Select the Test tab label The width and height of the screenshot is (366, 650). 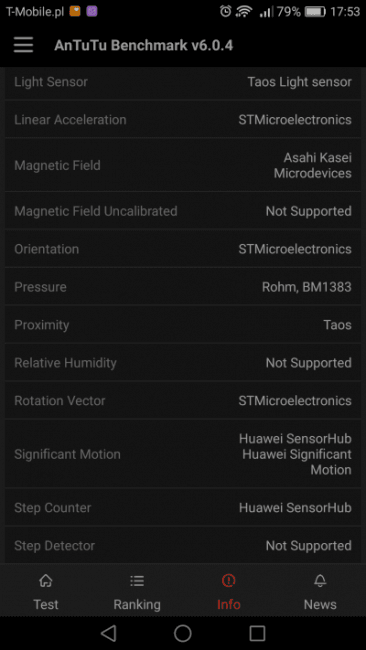[x=46, y=604]
